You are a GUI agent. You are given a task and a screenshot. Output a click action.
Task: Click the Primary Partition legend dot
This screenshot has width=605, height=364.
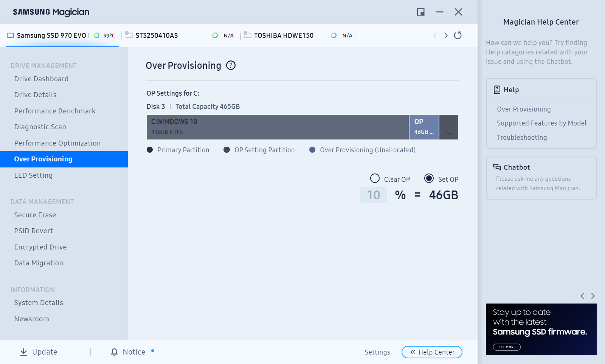tap(150, 150)
